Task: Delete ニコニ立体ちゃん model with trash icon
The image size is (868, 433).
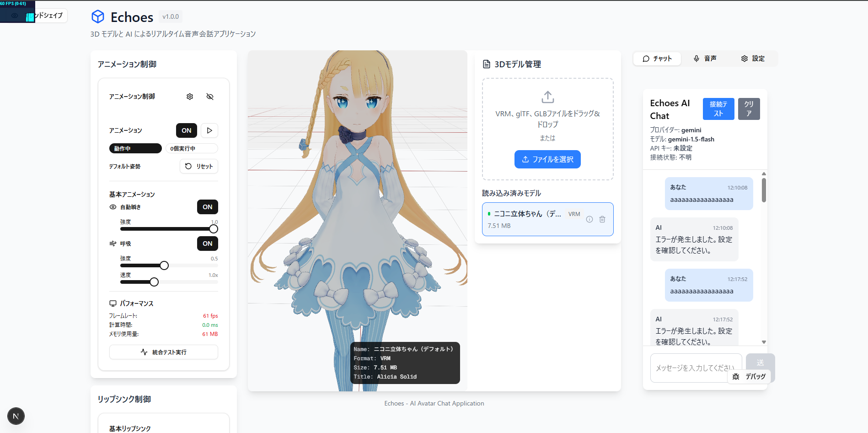Action: 602,219
